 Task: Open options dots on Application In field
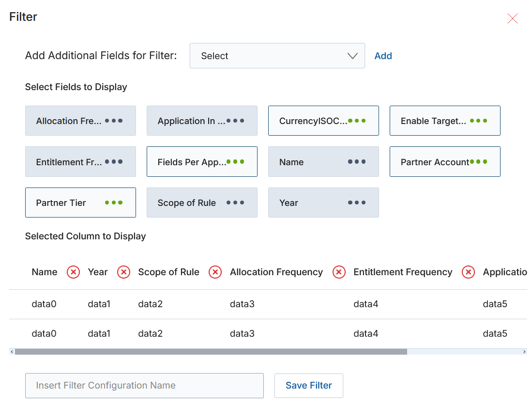[235, 121]
